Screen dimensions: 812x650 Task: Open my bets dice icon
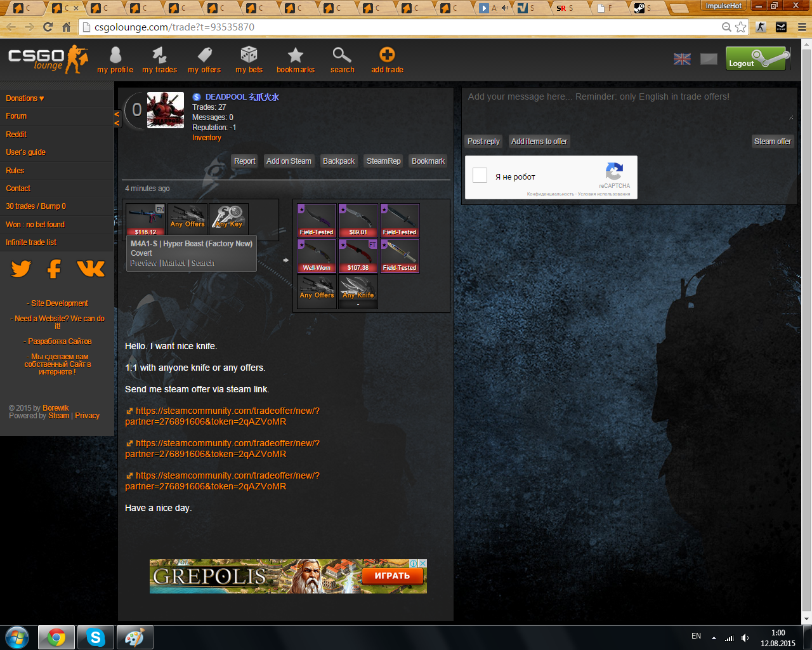pos(249,56)
